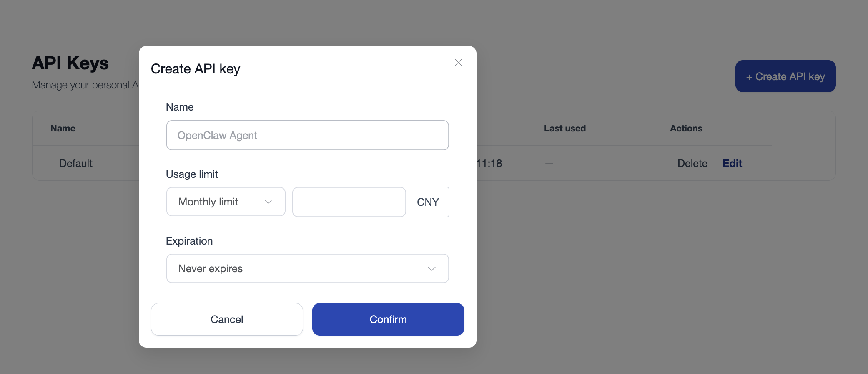Image resolution: width=868 pixels, height=374 pixels.
Task: Edit the Default API key
Action: click(x=732, y=163)
